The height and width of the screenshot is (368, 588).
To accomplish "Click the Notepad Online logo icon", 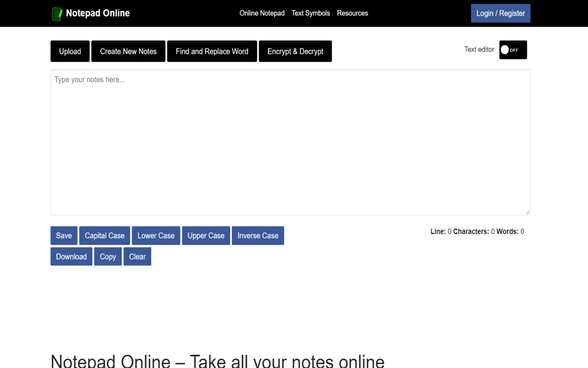I will click(57, 13).
